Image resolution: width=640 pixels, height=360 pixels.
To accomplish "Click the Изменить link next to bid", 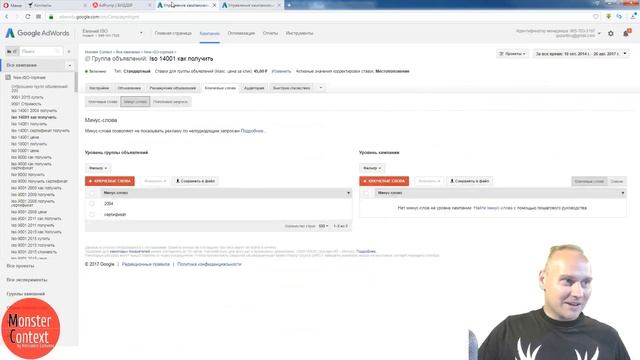I will pyautogui.click(x=281, y=71).
